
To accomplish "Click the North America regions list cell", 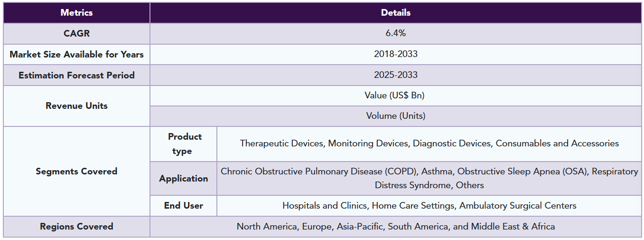I will [x=395, y=227].
